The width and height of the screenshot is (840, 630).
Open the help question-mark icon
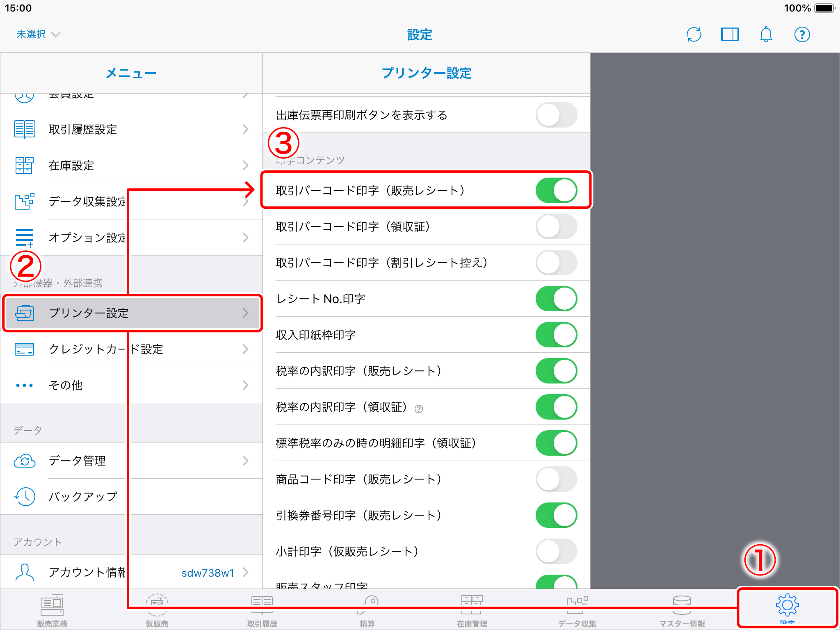[x=802, y=34]
